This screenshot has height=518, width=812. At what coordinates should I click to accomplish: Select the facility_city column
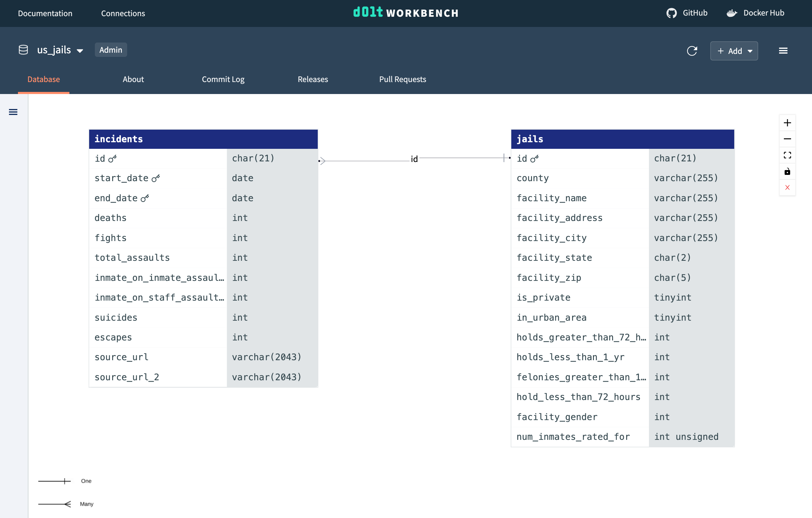(623, 238)
